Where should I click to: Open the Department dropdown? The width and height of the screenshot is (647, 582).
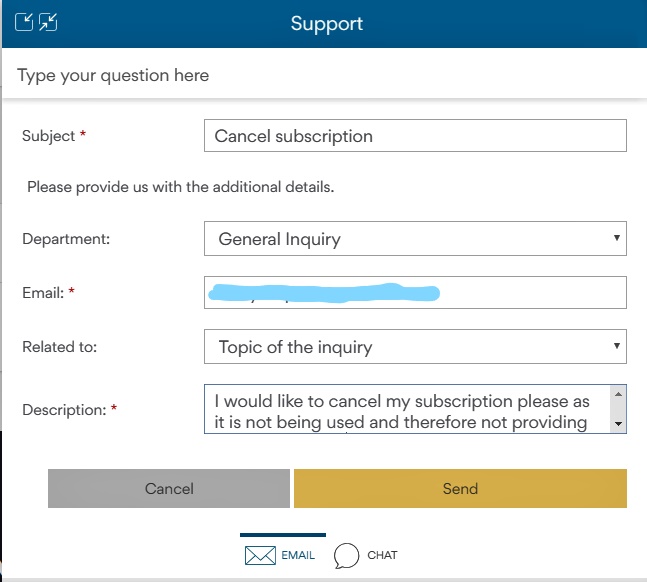pos(415,239)
